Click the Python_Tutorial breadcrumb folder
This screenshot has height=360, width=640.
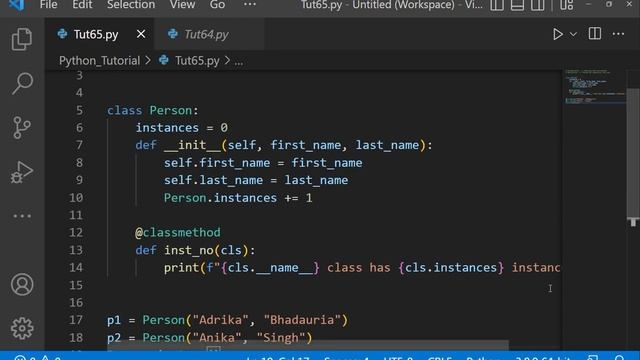100,61
